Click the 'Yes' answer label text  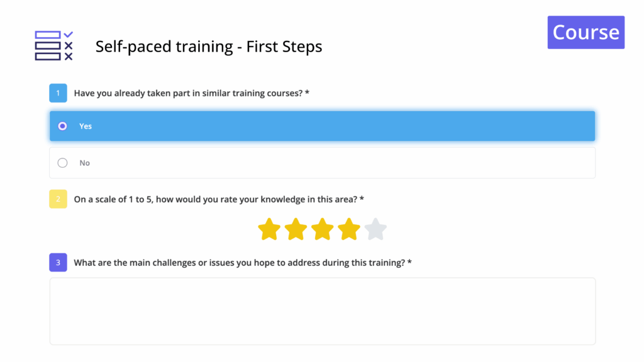[x=86, y=126]
